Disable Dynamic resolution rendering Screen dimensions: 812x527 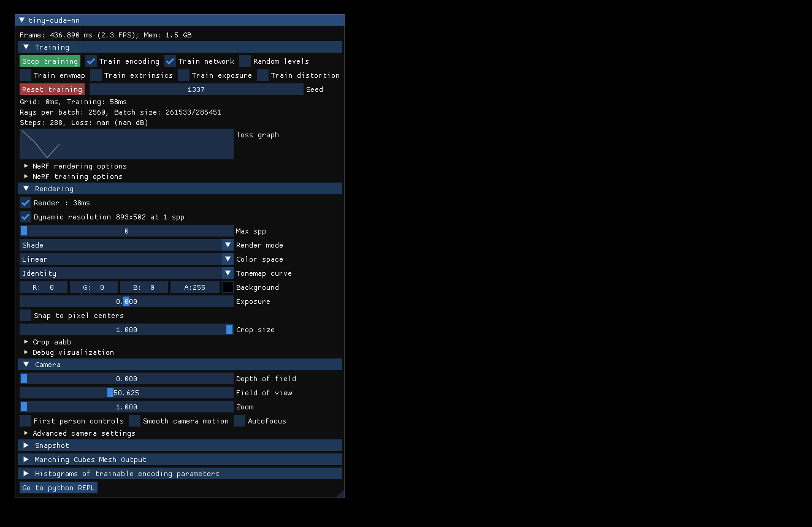25,216
